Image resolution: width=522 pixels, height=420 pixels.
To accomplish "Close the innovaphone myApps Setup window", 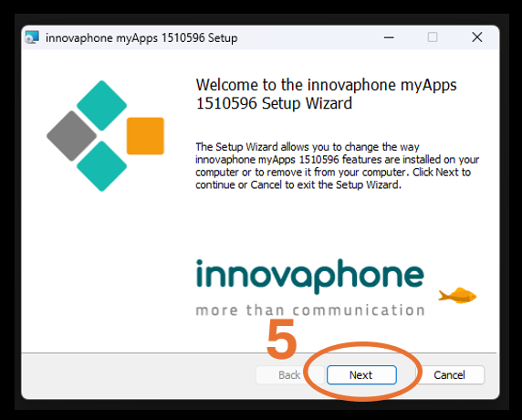I will 477,37.
